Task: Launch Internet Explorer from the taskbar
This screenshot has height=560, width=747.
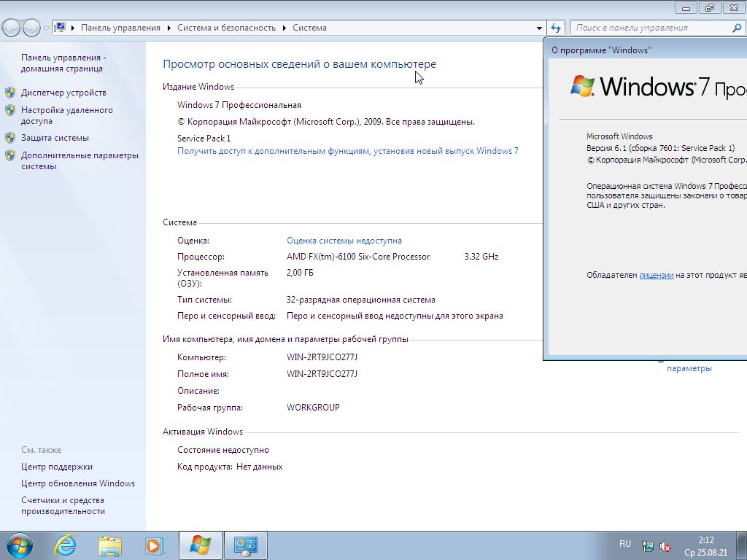Action: 65,545
